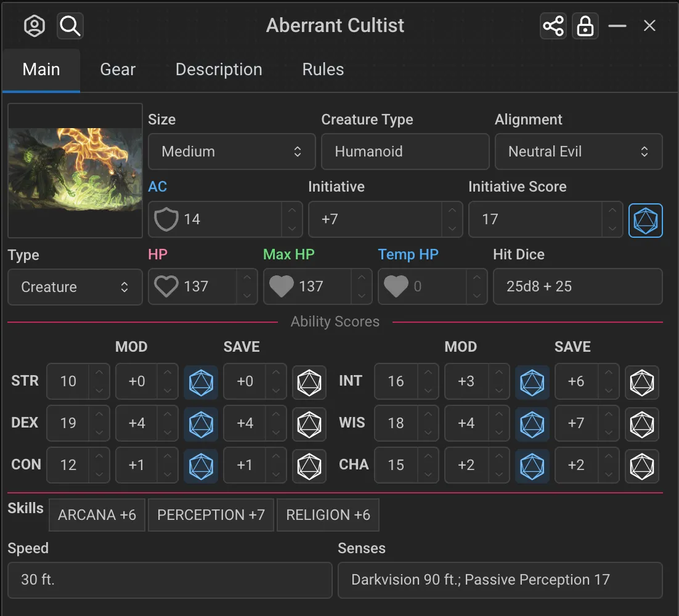The width and height of the screenshot is (679, 616).
Task: Expand the Alignment dropdown
Action: 578,152
